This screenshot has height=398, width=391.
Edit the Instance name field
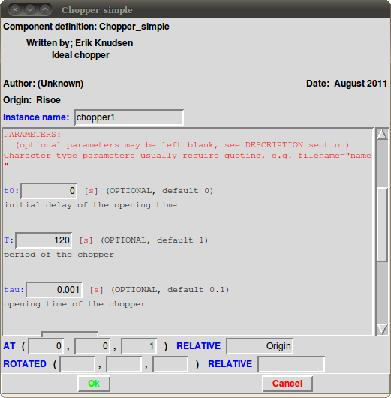tap(129, 117)
